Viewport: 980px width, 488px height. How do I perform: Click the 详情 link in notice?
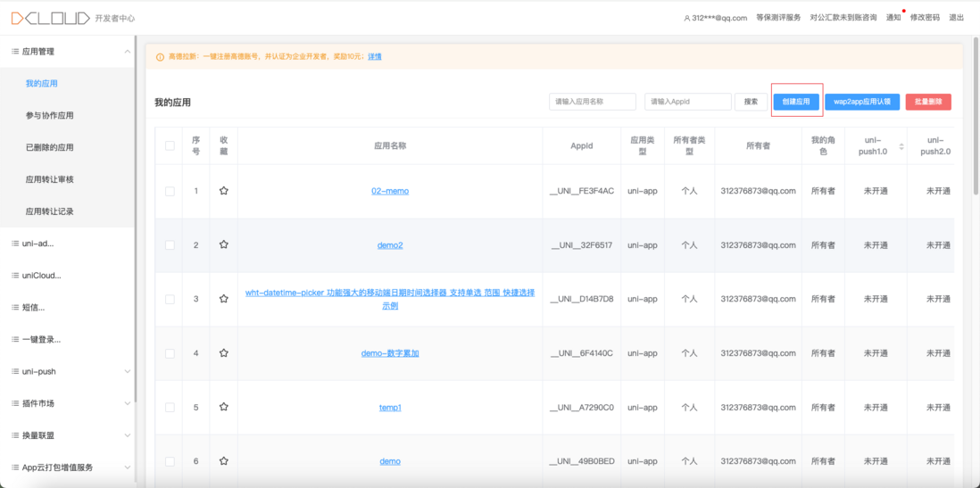[374, 56]
